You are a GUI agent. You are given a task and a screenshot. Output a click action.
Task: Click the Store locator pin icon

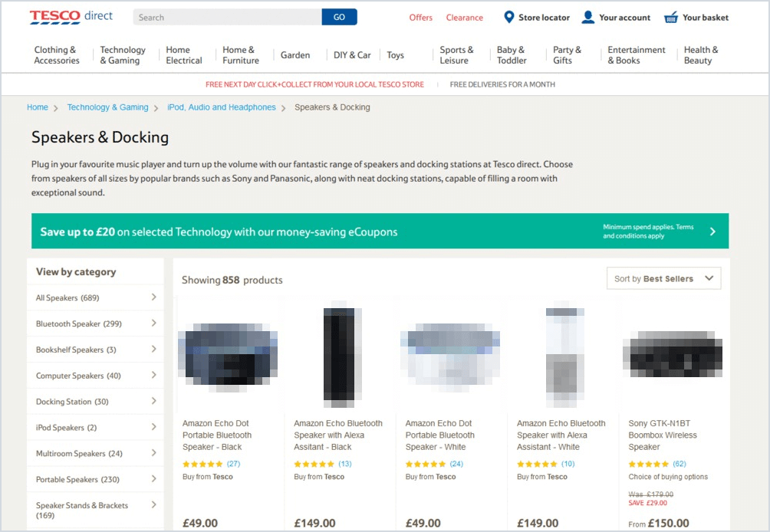[508, 17]
